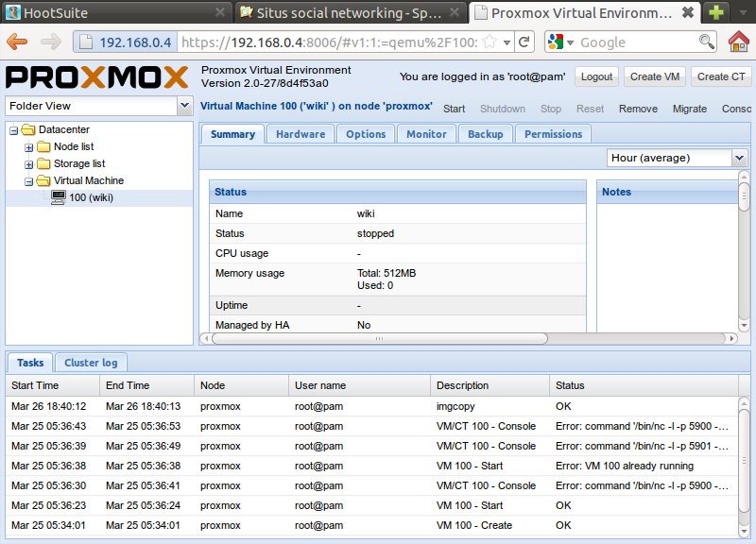The width and height of the screenshot is (756, 544).
Task: Collapse the Virtual Machine tree node
Action: click(28, 181)
